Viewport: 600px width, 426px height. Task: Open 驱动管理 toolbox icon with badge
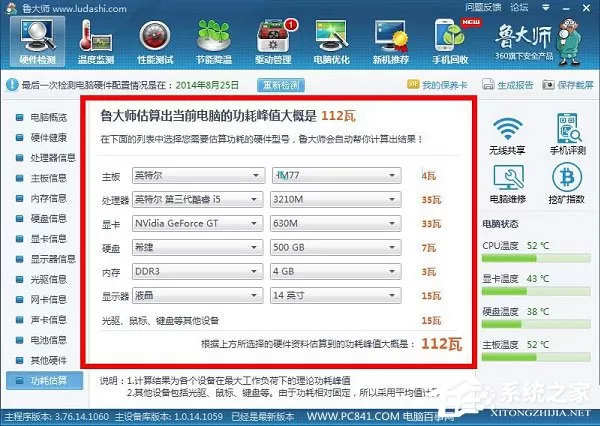pyautogui.click(x=273, y=42)
